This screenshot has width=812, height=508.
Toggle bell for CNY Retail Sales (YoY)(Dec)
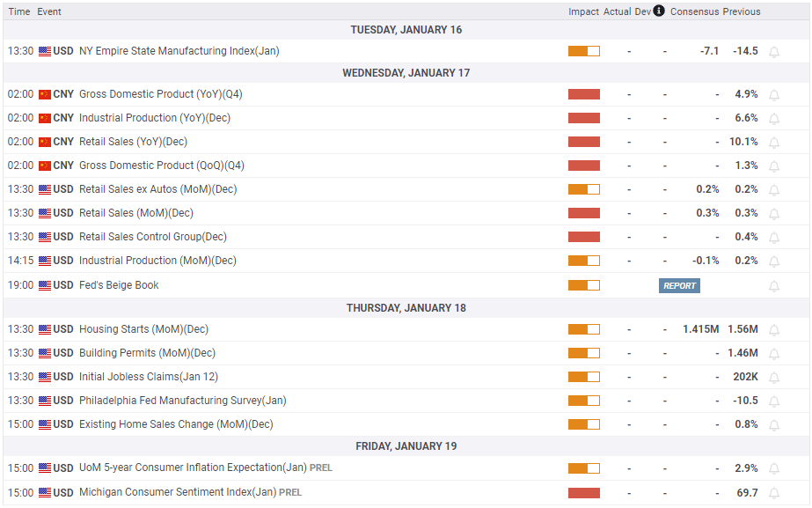pyautogui.click(x=773, y=143)
